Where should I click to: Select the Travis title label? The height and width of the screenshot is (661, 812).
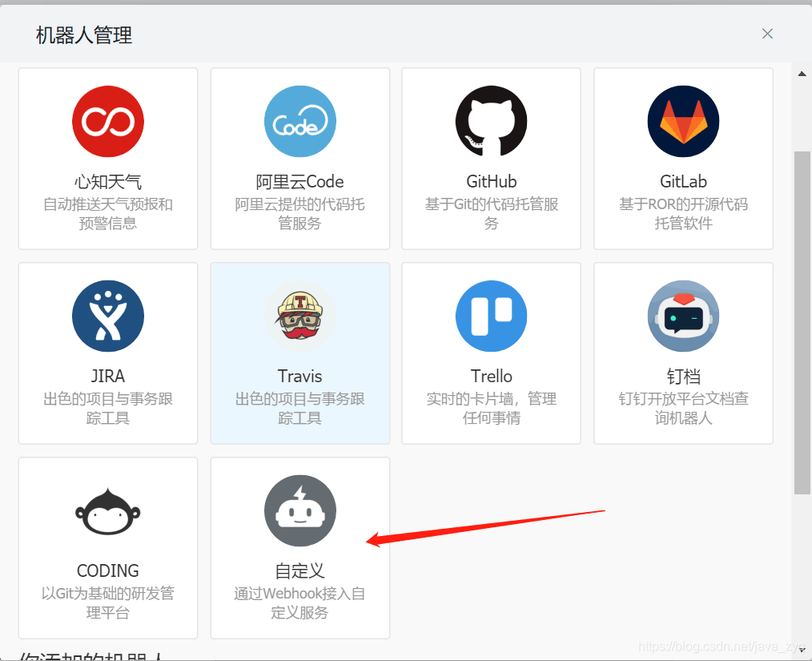(299, 376)
